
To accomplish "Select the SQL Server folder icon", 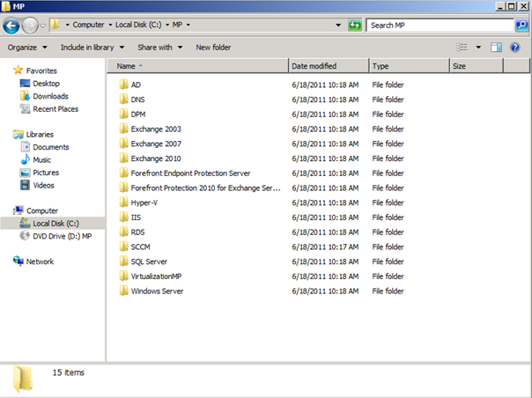I will point(124,262).
